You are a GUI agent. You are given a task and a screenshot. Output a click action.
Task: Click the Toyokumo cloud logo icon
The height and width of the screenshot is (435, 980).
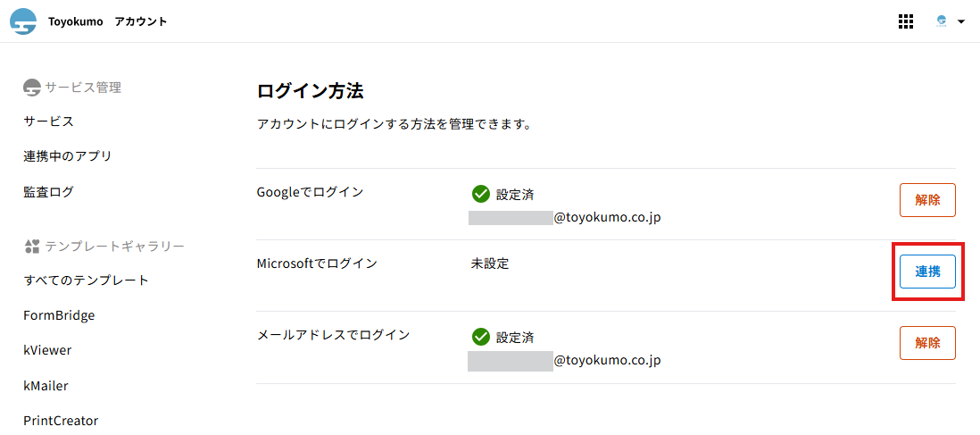click(x=23, y=21)
